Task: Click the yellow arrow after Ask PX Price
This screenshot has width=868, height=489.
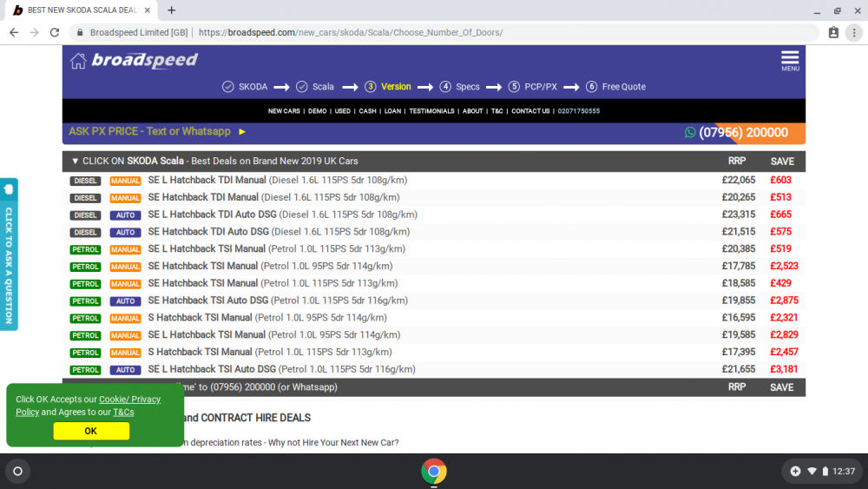Action: 242,132
